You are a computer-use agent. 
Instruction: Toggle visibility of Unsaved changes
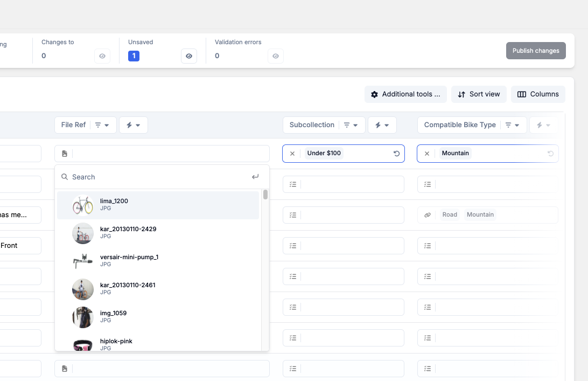tap(188, 56)
